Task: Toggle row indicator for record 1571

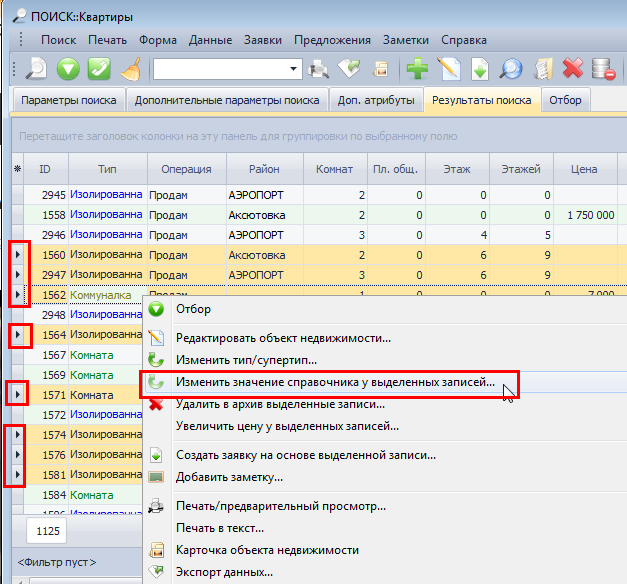Action: [x=17, y=395]
